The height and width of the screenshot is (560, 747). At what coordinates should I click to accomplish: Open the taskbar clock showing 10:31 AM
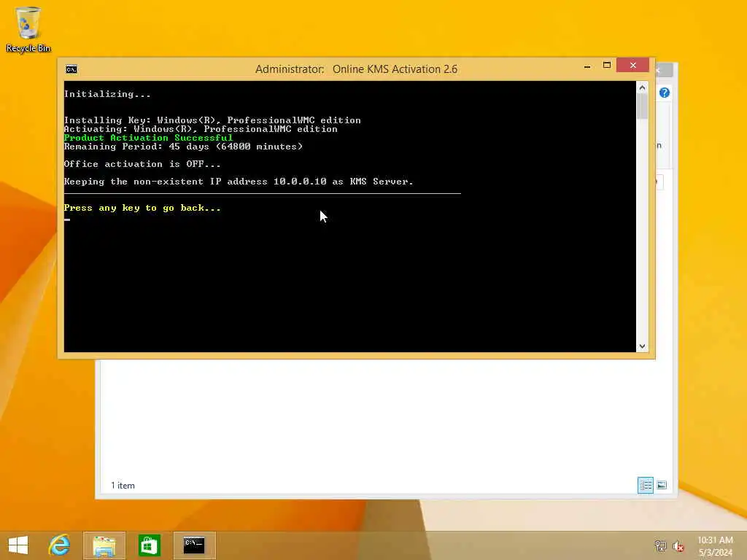coord(715,545)
